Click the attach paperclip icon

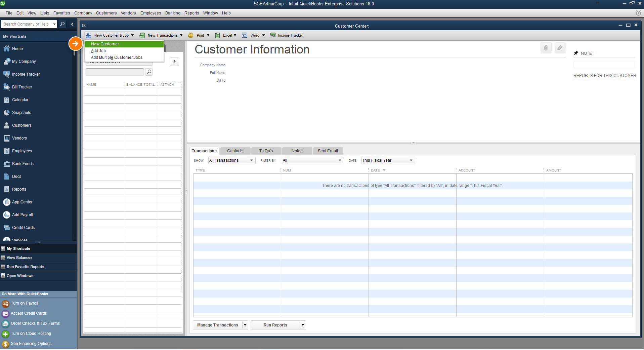[546, 48]
